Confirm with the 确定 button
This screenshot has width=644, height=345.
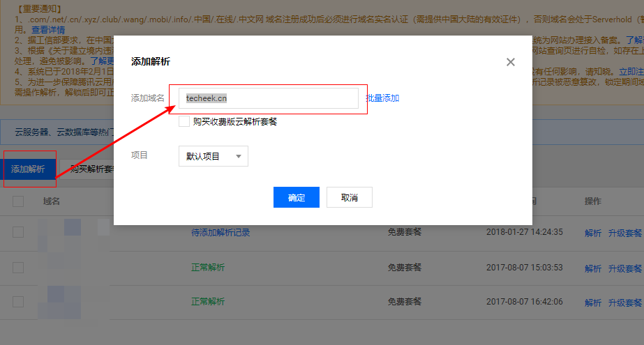click(297, 197)
